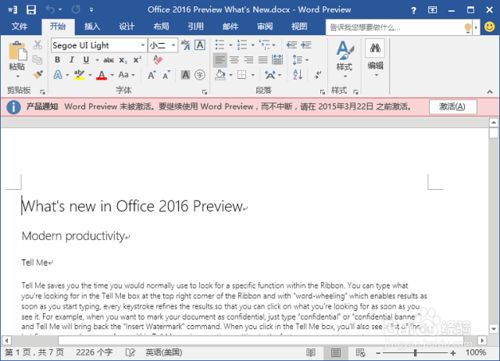The image size is (500, 361).
Task: Switch to the 视图 tab
Action: coord(299,26)
